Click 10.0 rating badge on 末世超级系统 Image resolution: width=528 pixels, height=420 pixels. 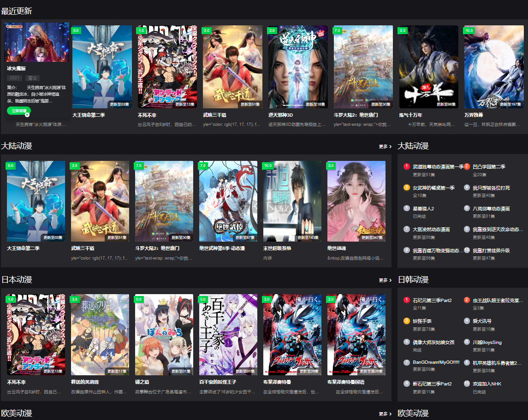click(268, 166)
